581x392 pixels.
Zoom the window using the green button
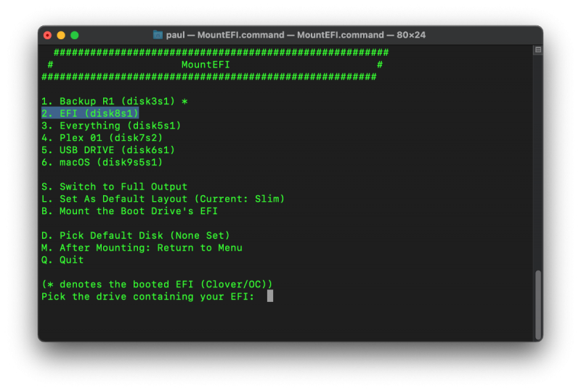(74, 35)
